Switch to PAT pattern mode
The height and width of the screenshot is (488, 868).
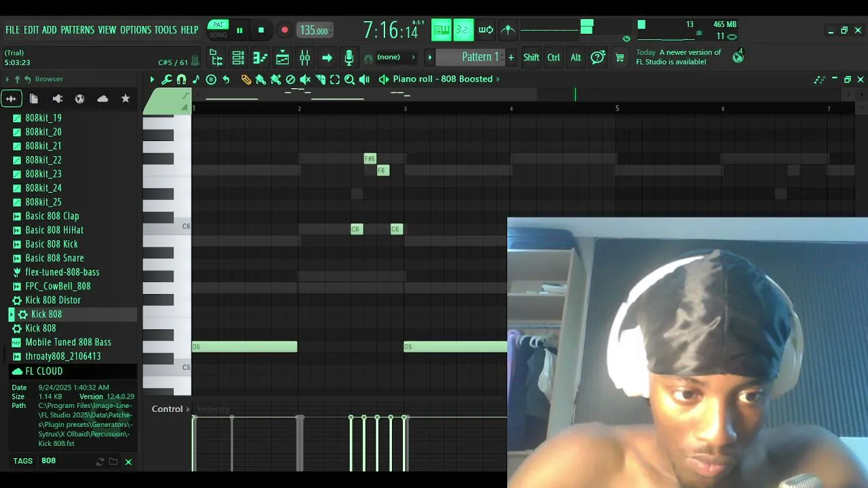[218, 25]
